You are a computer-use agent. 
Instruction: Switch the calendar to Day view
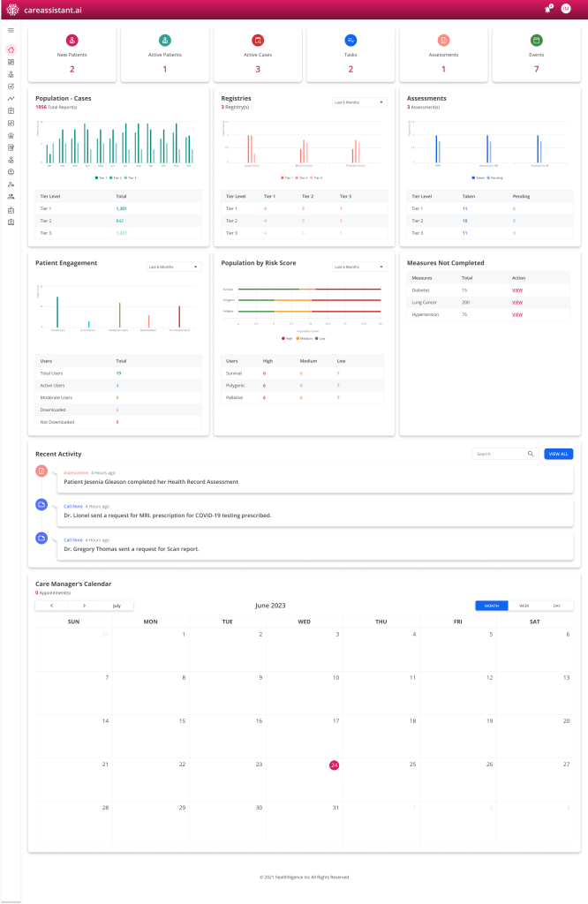(556, 606)
